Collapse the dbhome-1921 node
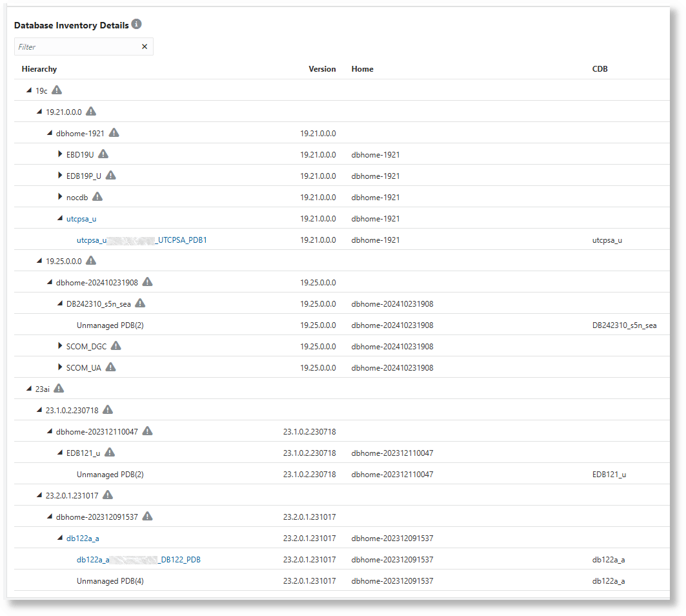 [x=50, y=132]
